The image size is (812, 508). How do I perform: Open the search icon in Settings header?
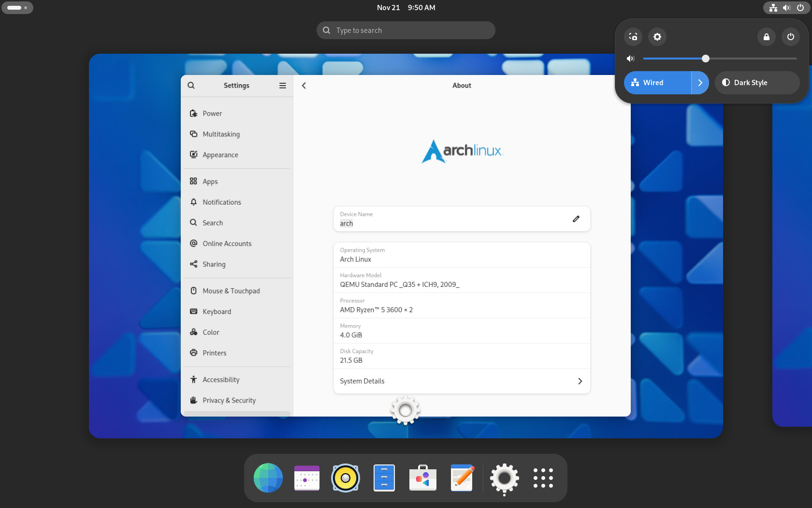pyautogui.click(x=191, y=86)
